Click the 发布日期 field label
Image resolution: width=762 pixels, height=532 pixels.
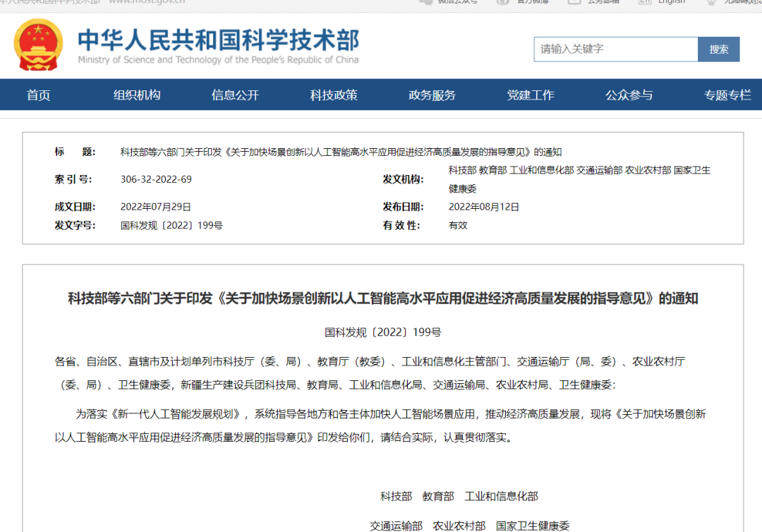coord(404,207)
